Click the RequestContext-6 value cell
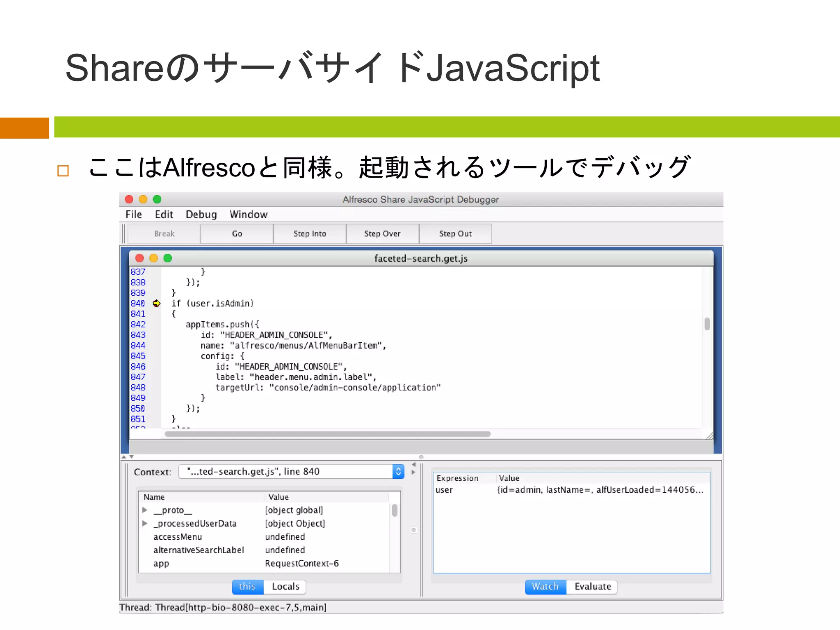 [x=302, y=564]
